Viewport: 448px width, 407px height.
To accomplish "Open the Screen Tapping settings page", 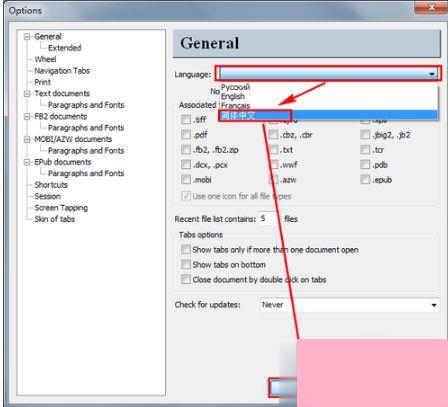I will (x=61, y=208).
